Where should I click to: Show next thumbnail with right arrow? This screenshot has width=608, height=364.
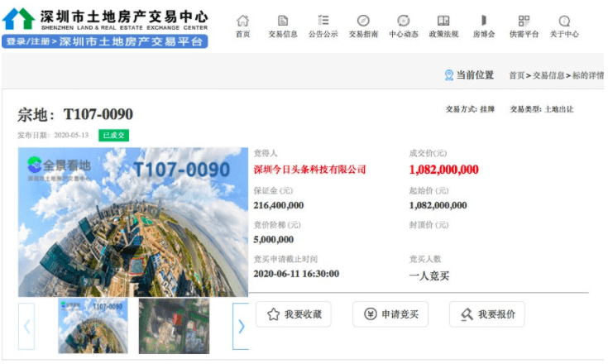tap(241, 326)
